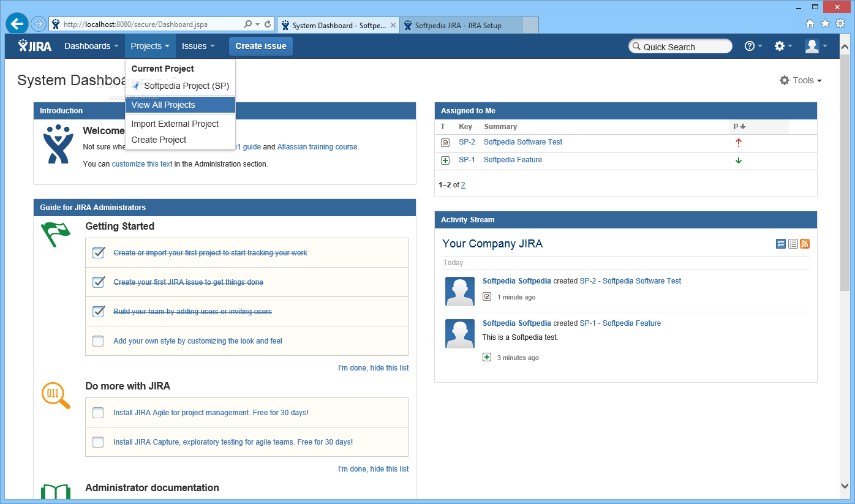Viewport: 855px width, 504px height.
Task: Click the Quick Search field
Action: 680,47
